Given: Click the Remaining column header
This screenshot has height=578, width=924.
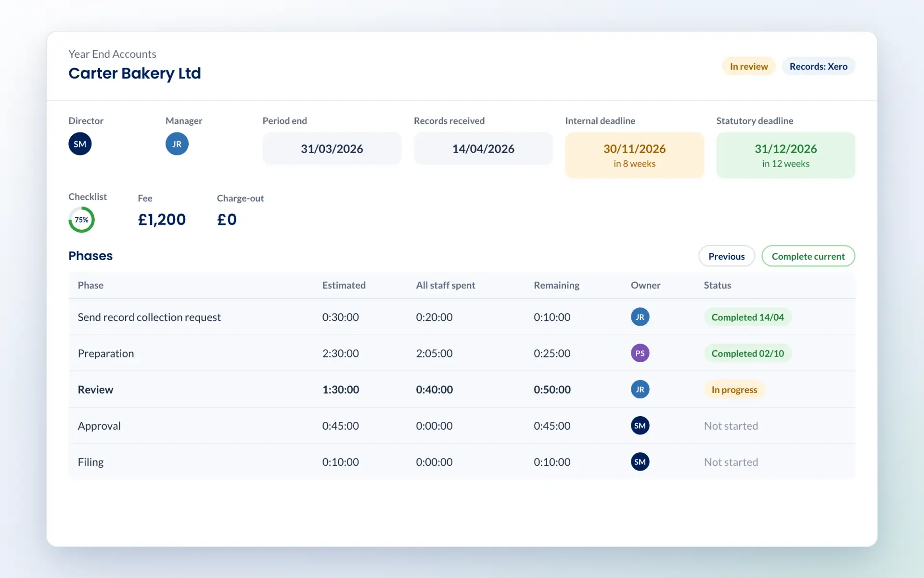Looking at the screenshot, I should [557, 285].
